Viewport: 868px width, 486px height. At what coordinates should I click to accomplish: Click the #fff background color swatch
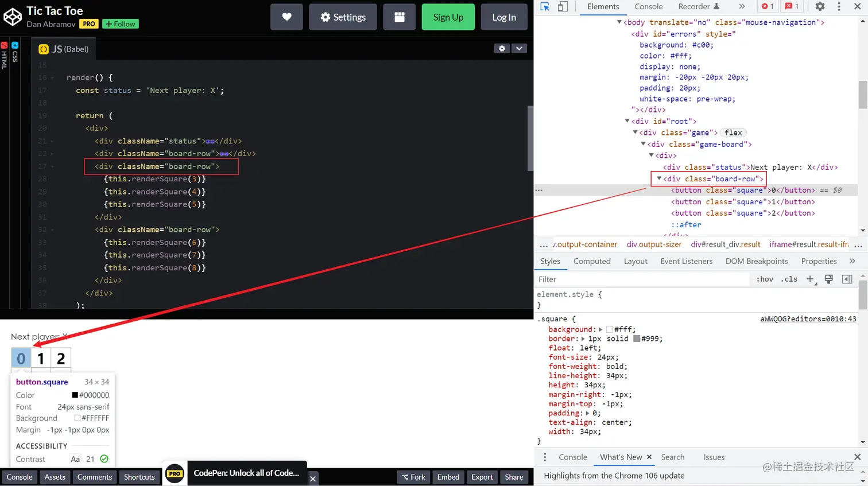point(609,329)
